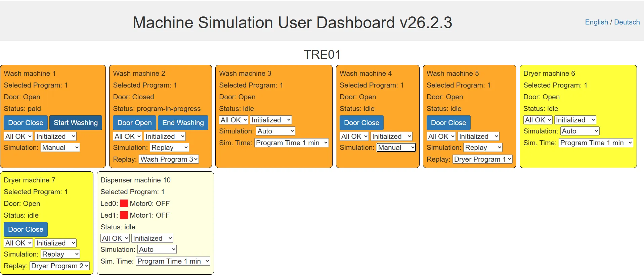Screen dimensions: 644x277
Task: Click the red Led0 indicator
Action: (x=124, y=204)
